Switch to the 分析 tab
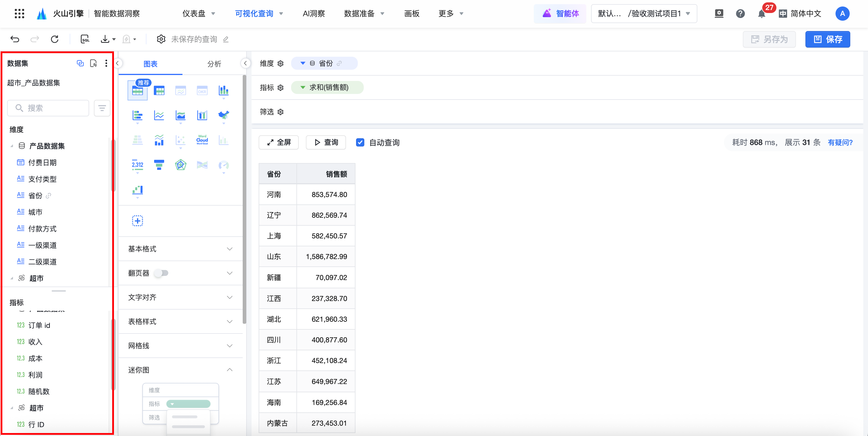Screen dimensions: 868x436 214,64
